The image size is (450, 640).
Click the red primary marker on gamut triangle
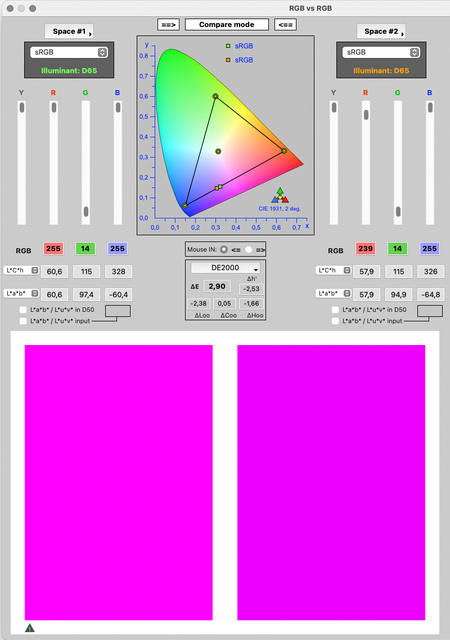pyautogui.click(x=284, y=151)
